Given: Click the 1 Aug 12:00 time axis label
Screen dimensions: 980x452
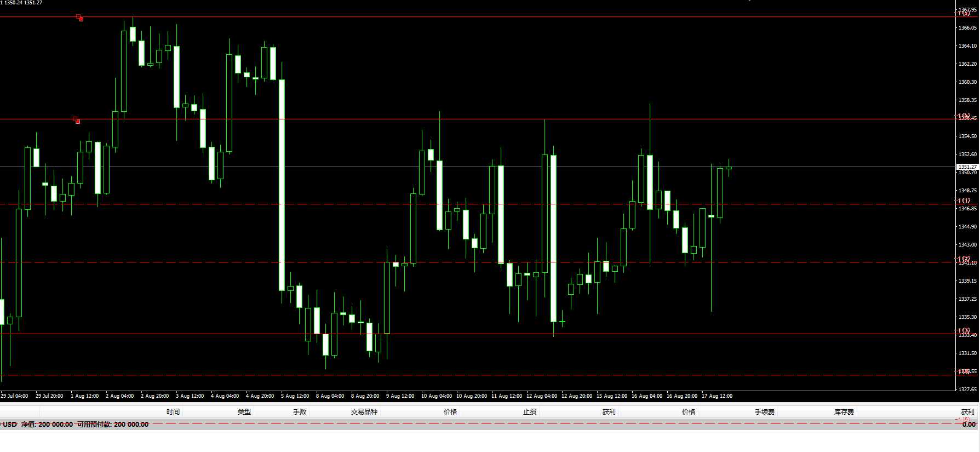Looking at the screenshot, I should click(x=85, y=396).
